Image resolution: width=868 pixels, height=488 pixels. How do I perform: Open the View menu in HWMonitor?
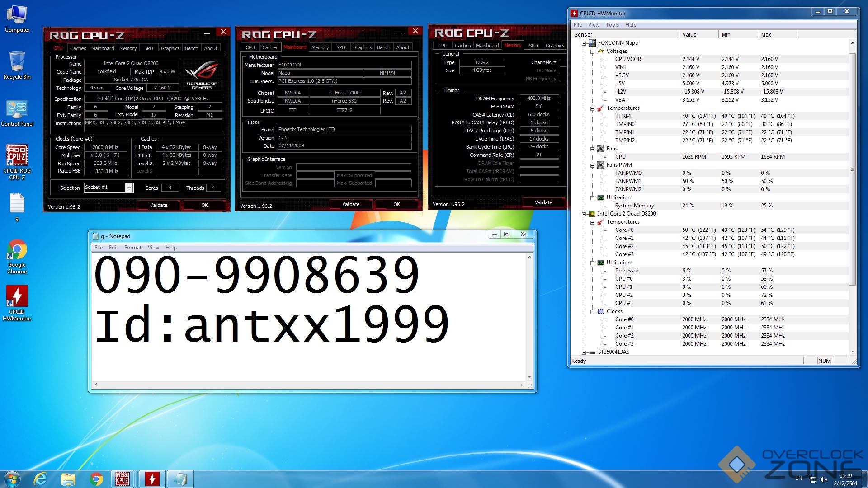click(594, 25)
